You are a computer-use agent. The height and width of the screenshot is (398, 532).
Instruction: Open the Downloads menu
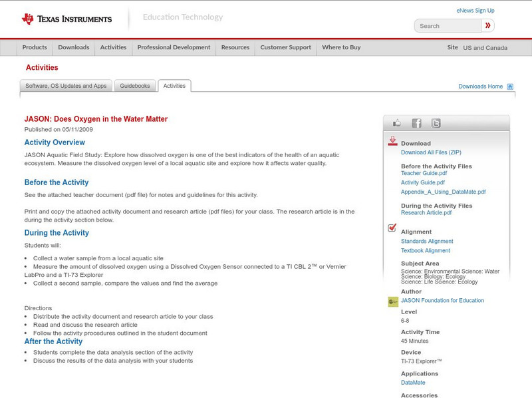74,47
